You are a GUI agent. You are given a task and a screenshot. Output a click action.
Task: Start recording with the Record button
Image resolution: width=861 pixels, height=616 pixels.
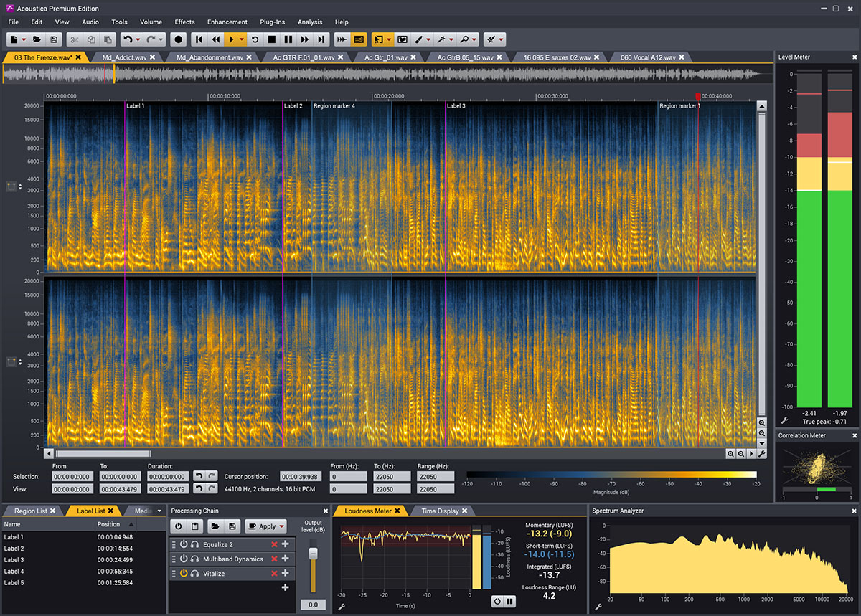[x=179, y=39]
